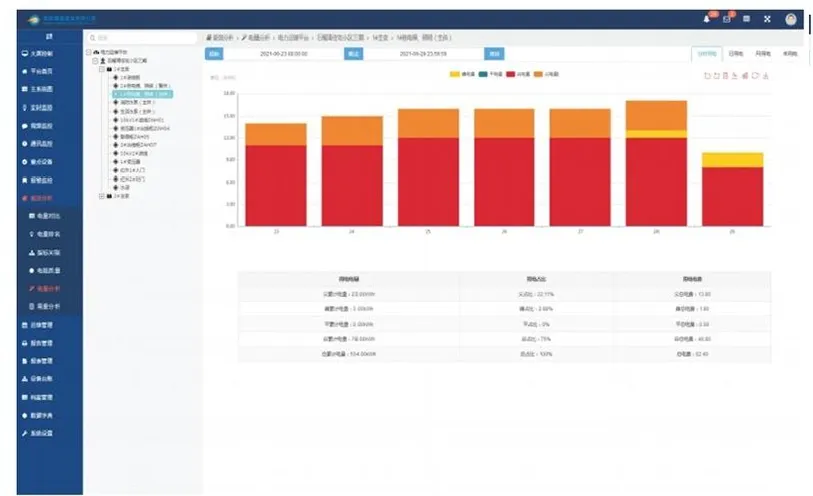Image resolution: width=813 pixels, height=496 pixels.
Task: Open the message inbox icon with badge
Action: pyautogui.click(x=728, y=18)
